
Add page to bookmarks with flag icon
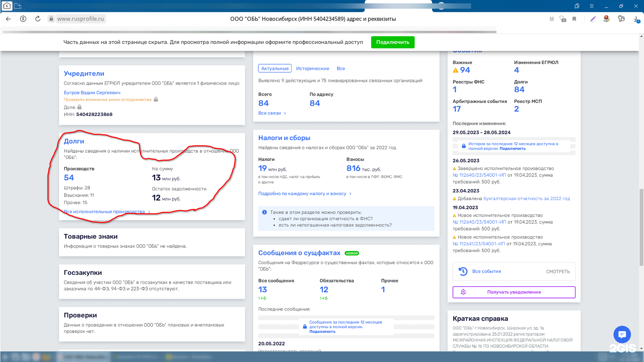click(x=574, y=19)
